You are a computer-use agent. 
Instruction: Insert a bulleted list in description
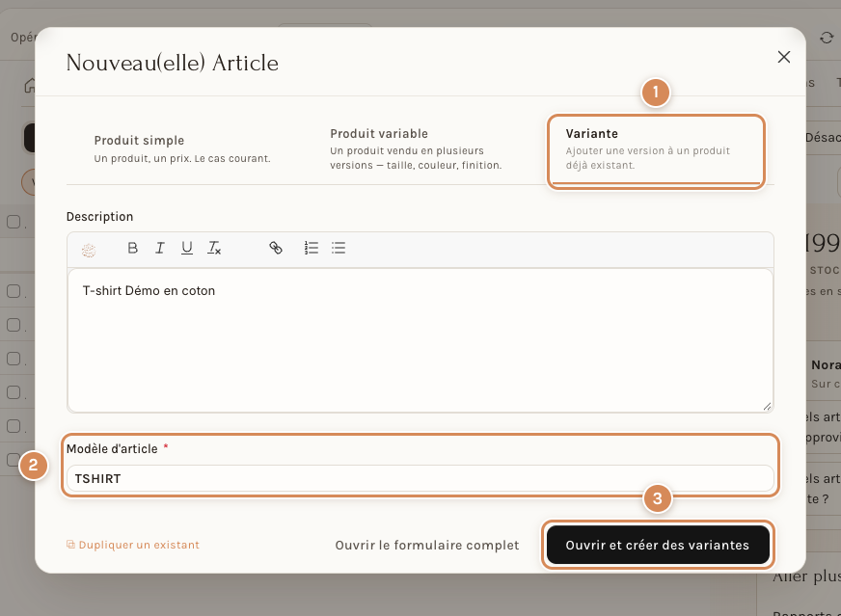339,248
